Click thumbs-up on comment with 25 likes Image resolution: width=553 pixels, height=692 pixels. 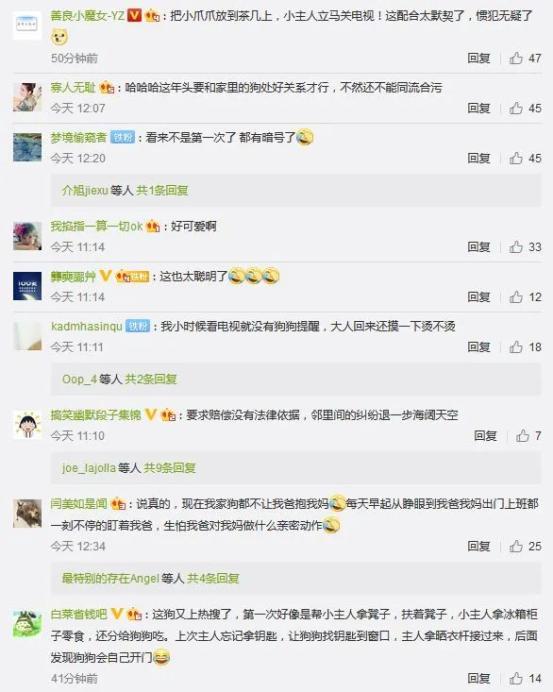point(516,546)
